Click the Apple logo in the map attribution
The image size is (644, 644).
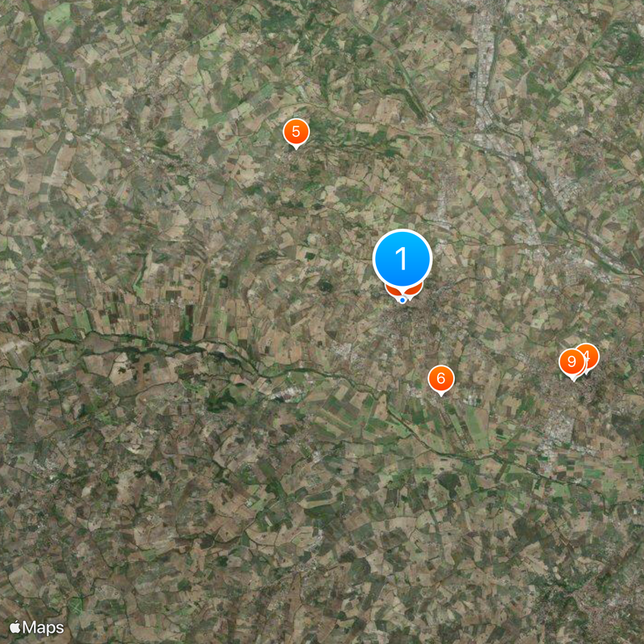coord(15,626)
